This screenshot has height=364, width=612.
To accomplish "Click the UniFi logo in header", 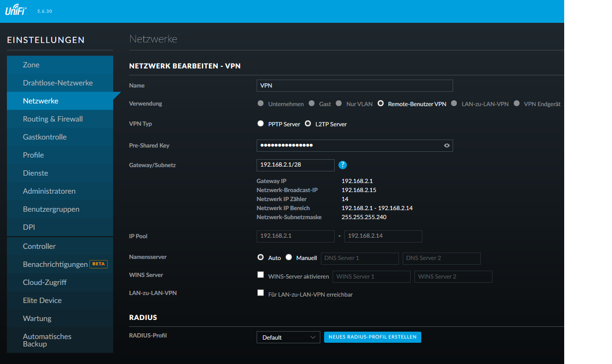I will (x=16, y=11).
